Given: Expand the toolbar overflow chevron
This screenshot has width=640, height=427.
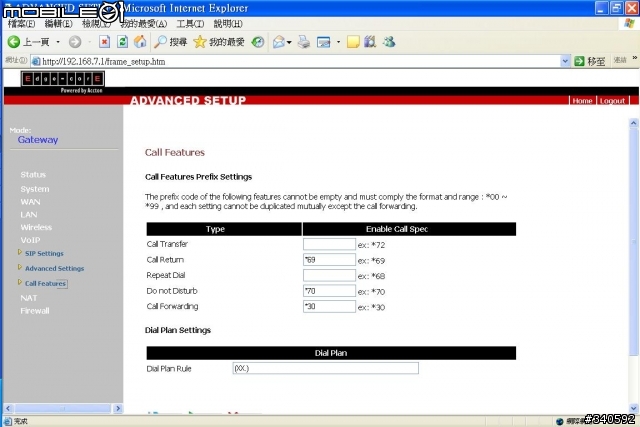Looking at the screenshot, I should pyautogui.click(x=634, y=58).
